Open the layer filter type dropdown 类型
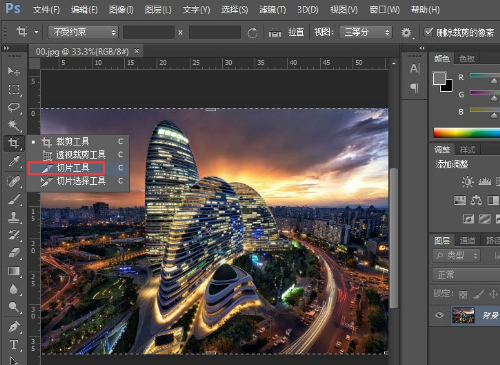 click(456, 256)
